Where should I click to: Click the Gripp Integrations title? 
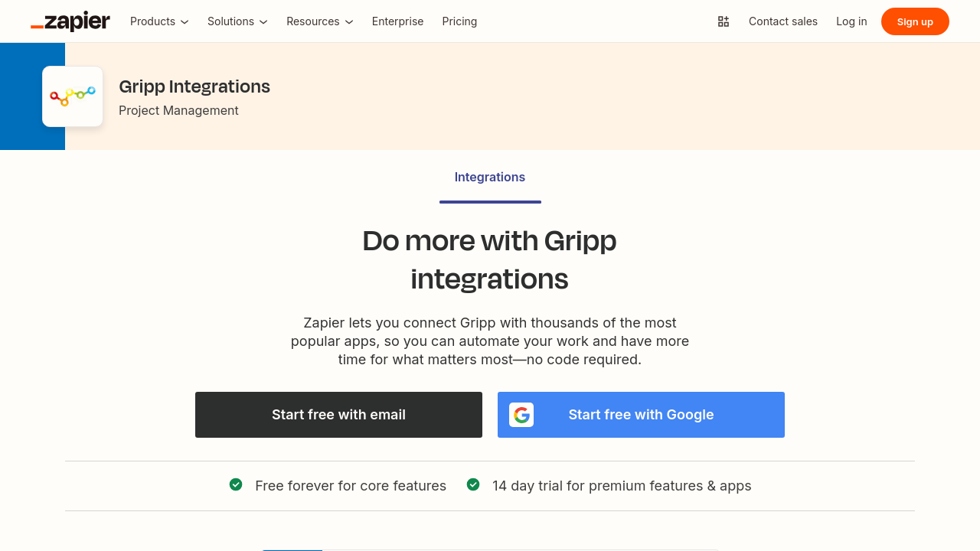[194, 86]
